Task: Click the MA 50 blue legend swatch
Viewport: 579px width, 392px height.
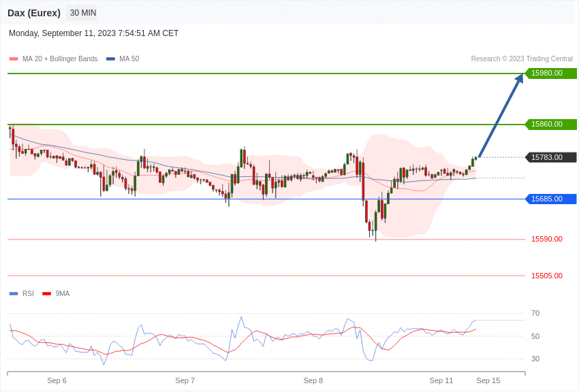Action: [x=110, y=59]
